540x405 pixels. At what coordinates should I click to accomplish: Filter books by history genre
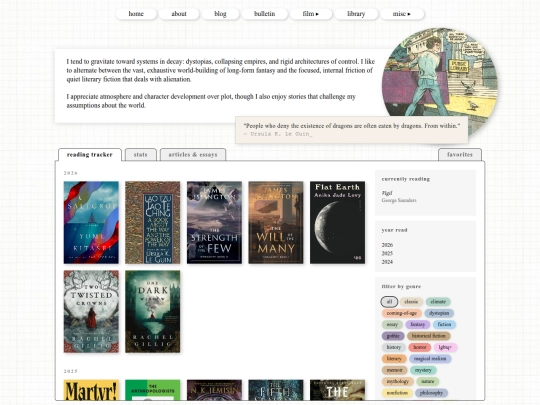click(x=394, y=347)
